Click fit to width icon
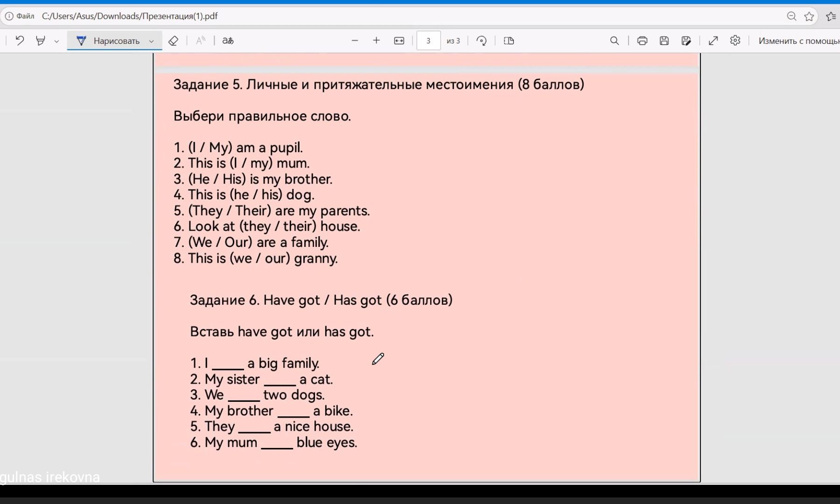Screen dimensions: 840x504 399,41
